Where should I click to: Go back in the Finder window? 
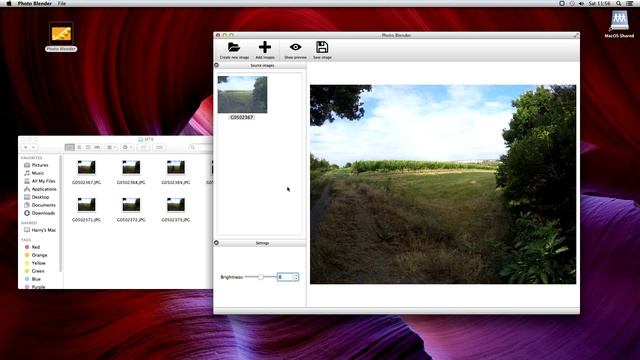[26, 147]
